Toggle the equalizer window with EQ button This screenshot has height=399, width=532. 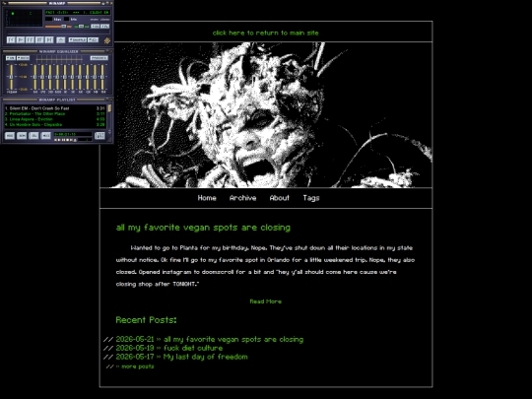coord(95,27)
